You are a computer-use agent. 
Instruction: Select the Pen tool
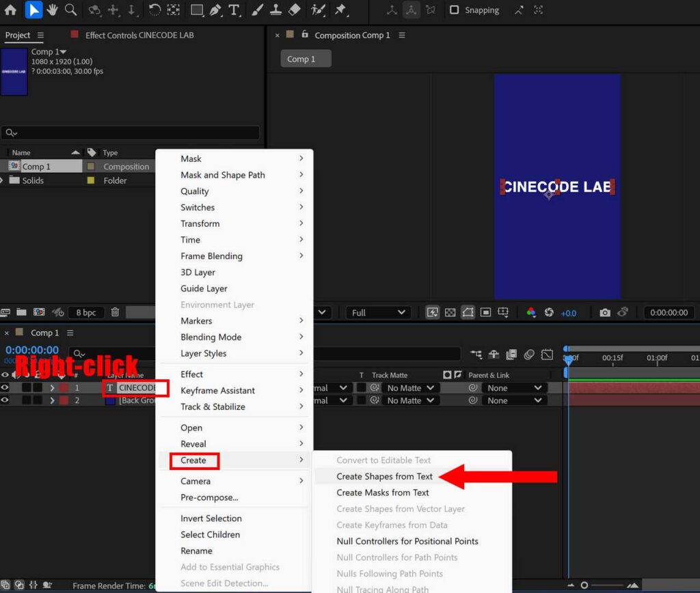coord(215,10)
